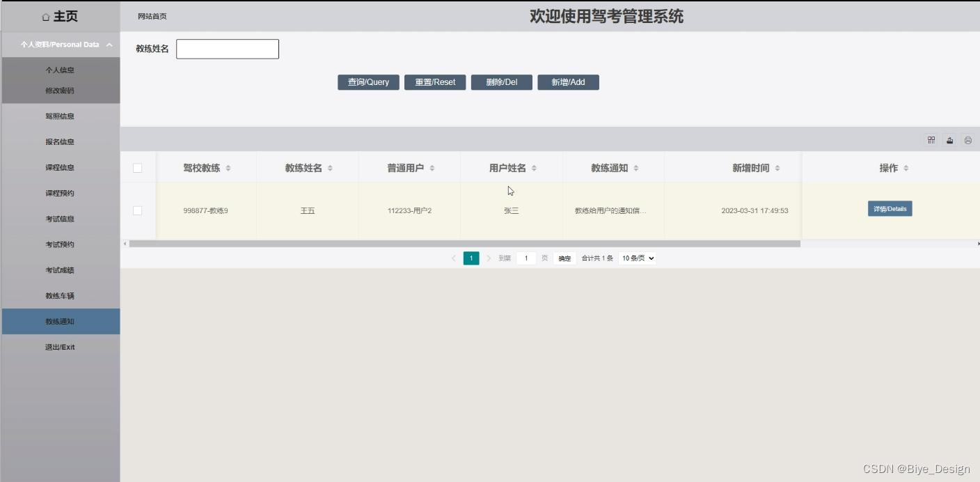Click 退出/Exit in the sidebar
This screenshot has height=482, width=980.
[60, 347]
